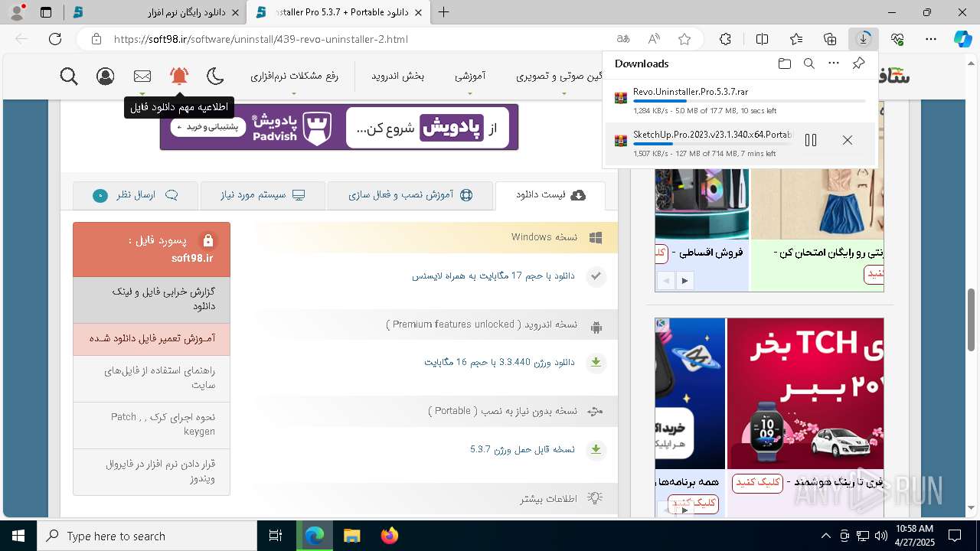Click the کلیک کنید button under smartwatch ad
Image resolution: width=980 pixels, height=551 pixels.
coord(758,482)
